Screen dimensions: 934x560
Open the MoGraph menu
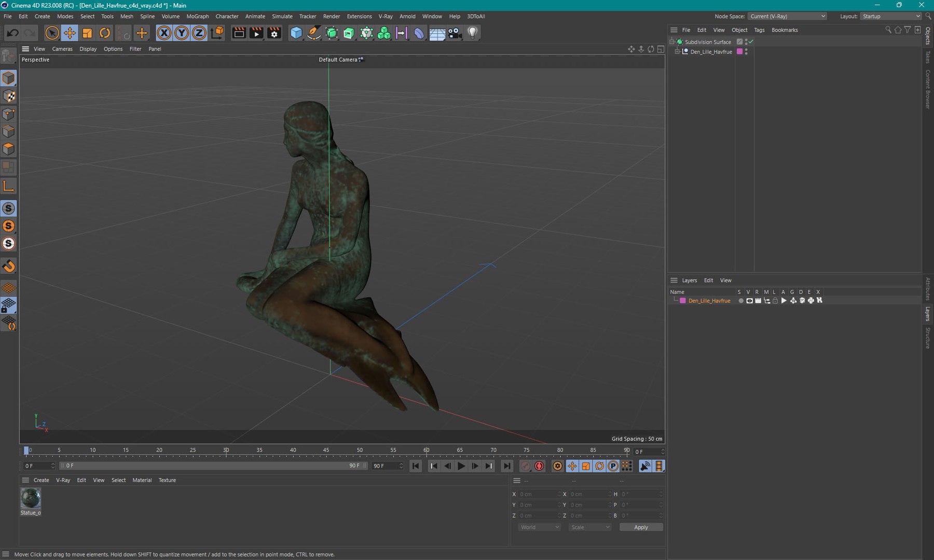198,17
